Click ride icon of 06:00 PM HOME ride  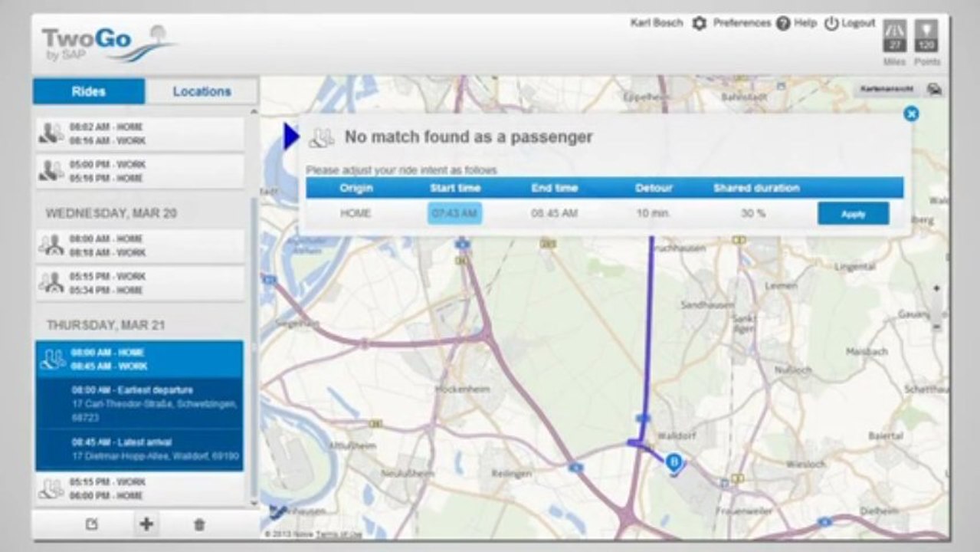tap(52, 488)
